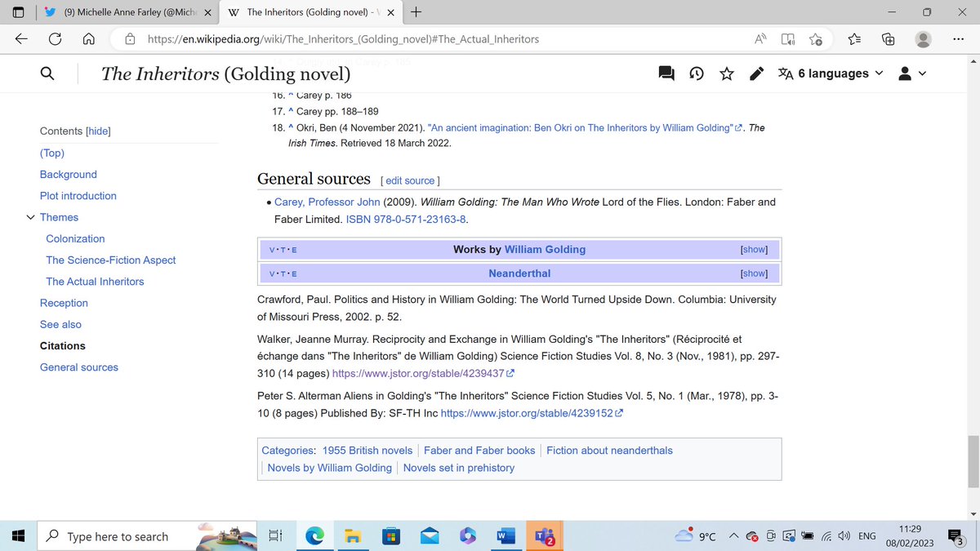The image size is (980, 551).
Task: Show the Neanderthal navbox
Action: pos(754,273)
